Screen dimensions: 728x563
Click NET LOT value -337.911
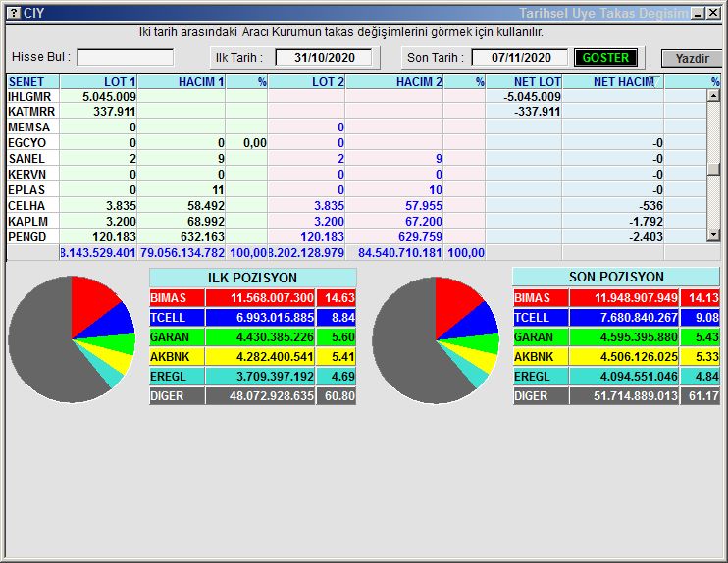[538, 112]
